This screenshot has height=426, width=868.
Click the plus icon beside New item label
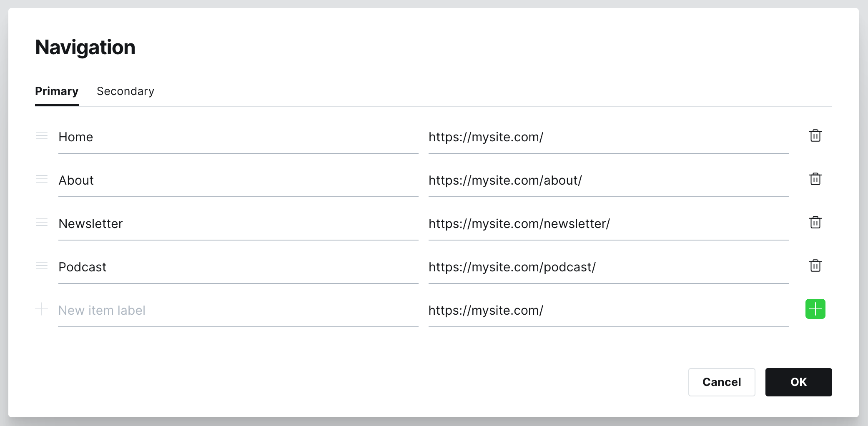pos(42,309)
